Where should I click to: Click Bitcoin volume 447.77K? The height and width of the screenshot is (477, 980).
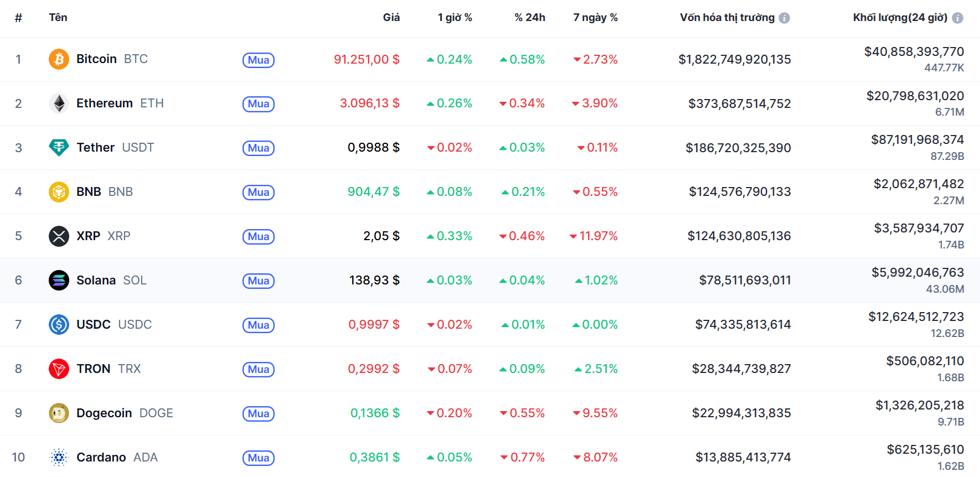point(944,68)
